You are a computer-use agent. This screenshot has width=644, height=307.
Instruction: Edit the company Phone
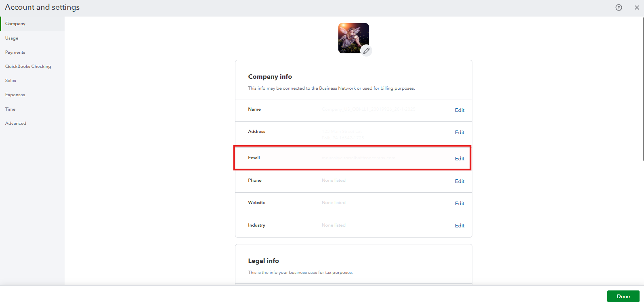point(459,181)
